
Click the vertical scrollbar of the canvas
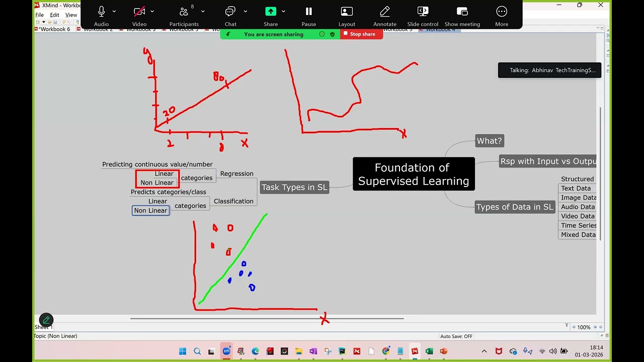[x=600, y=173]
